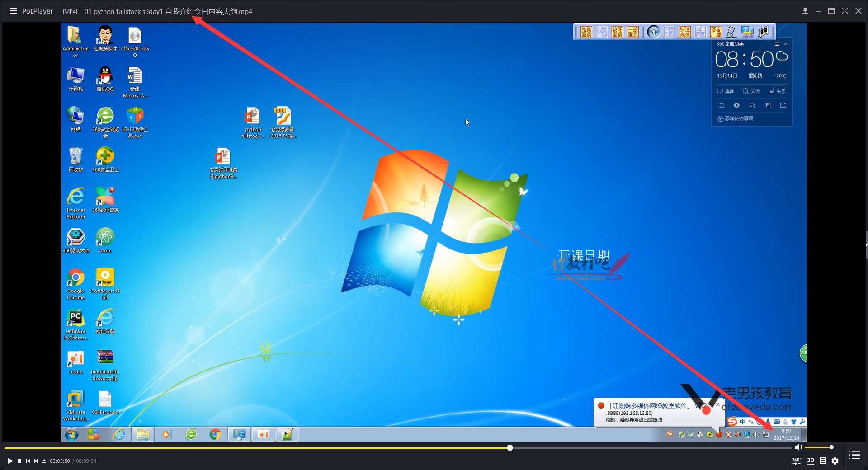Jump to the previous file
Viewport: 868px width, 470px height.
point(28,461)
